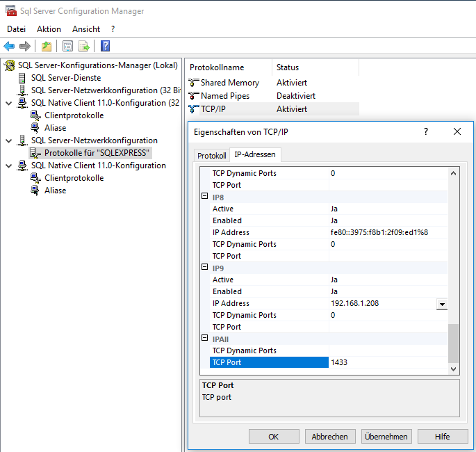The height and width of the screenshot is (452, 476).
Task: Collapse the IP9 property group
Action: pos(205,268)
